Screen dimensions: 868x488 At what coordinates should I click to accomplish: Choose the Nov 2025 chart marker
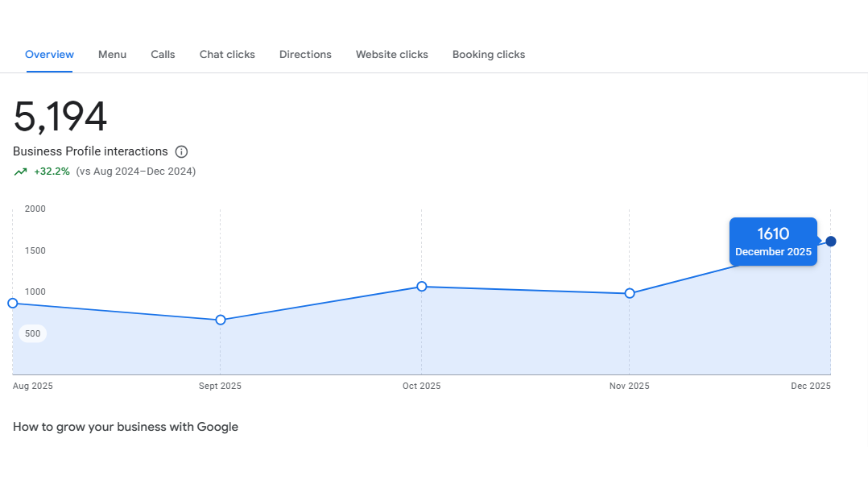pos(630,293)
